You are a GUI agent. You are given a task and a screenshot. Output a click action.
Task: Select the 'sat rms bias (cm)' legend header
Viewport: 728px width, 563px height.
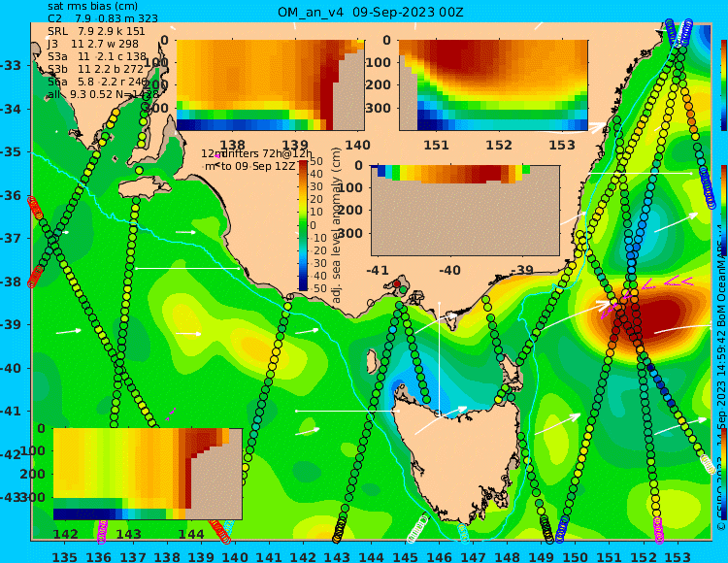tap(92, 6)
